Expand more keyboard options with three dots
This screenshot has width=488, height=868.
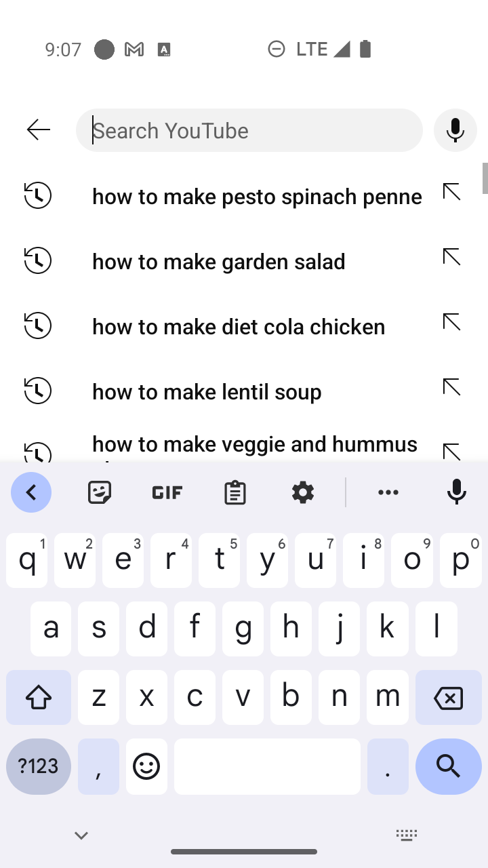point(388,492)
